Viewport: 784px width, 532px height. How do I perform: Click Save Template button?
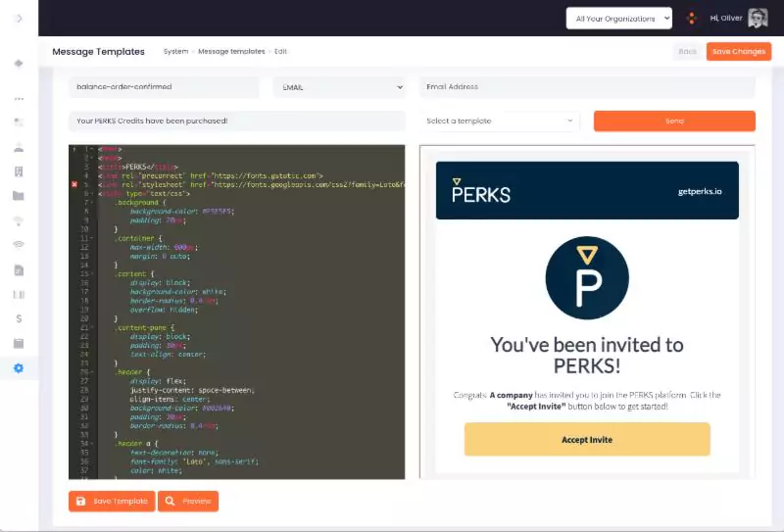(x=112, y=501)
